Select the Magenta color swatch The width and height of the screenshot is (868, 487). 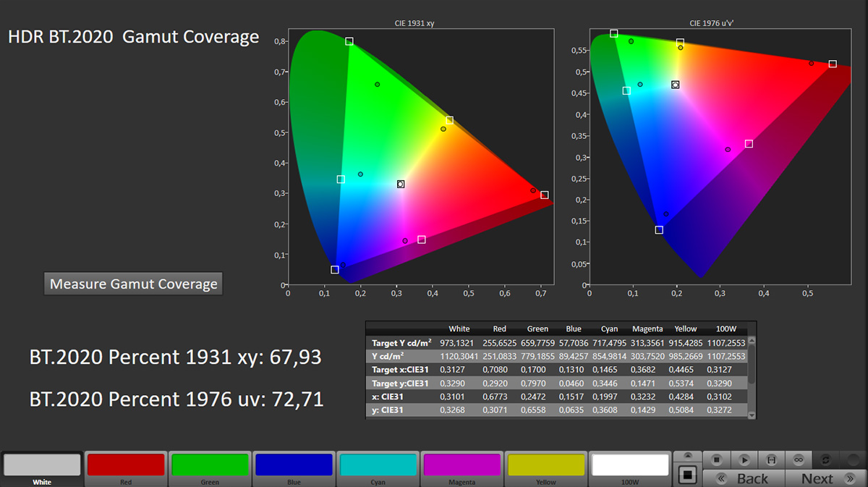point(461,469)
